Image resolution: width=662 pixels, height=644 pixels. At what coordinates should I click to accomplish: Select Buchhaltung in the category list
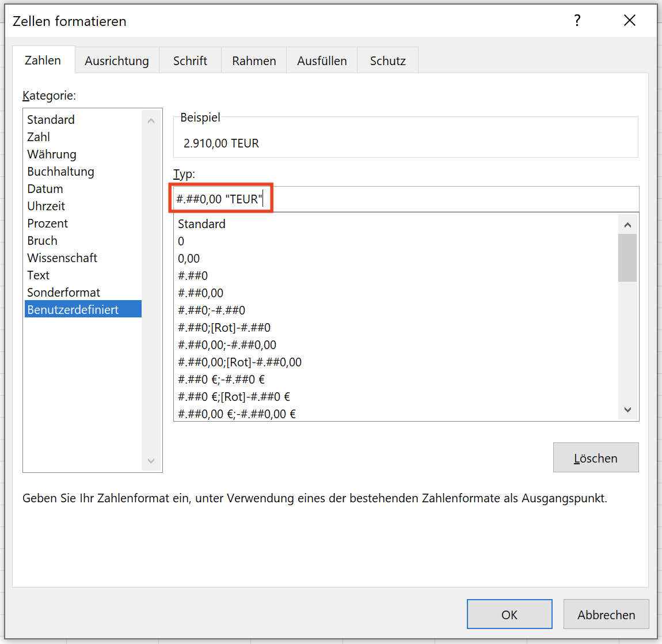[60, 172]
